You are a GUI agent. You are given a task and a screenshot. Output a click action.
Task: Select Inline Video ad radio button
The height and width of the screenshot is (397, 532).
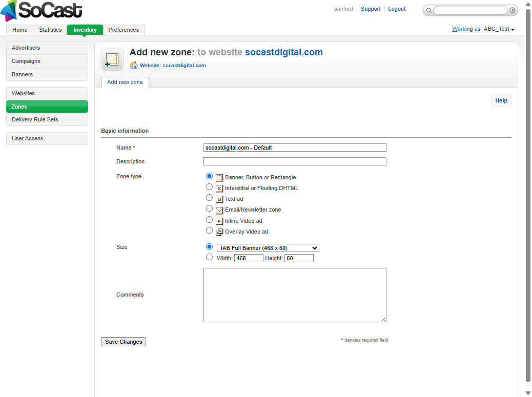[209, 220]
